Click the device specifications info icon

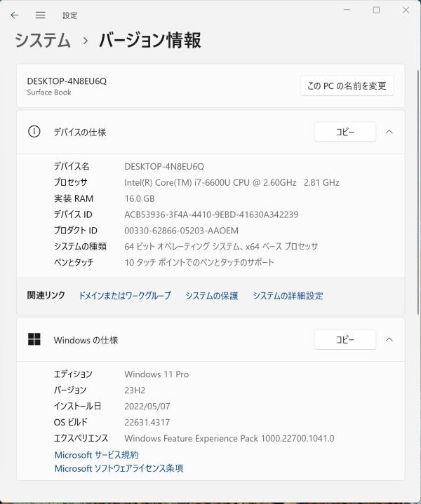pos(34,132)
